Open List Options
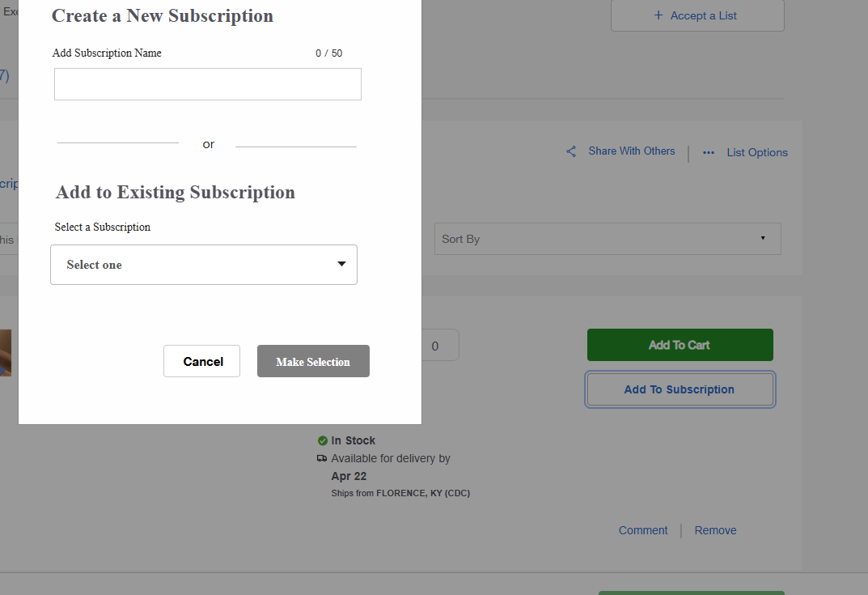This screenshot has width=868, height=595. click(756, 152)
